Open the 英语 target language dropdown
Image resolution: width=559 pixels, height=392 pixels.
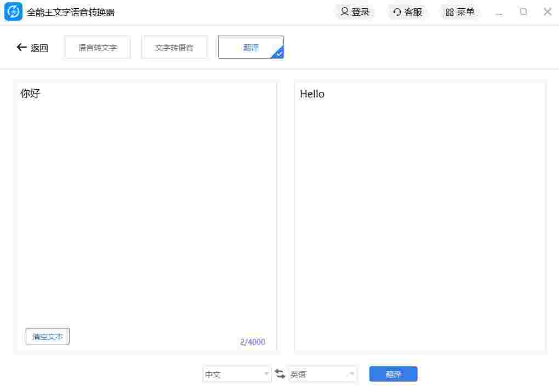(322, 373)
